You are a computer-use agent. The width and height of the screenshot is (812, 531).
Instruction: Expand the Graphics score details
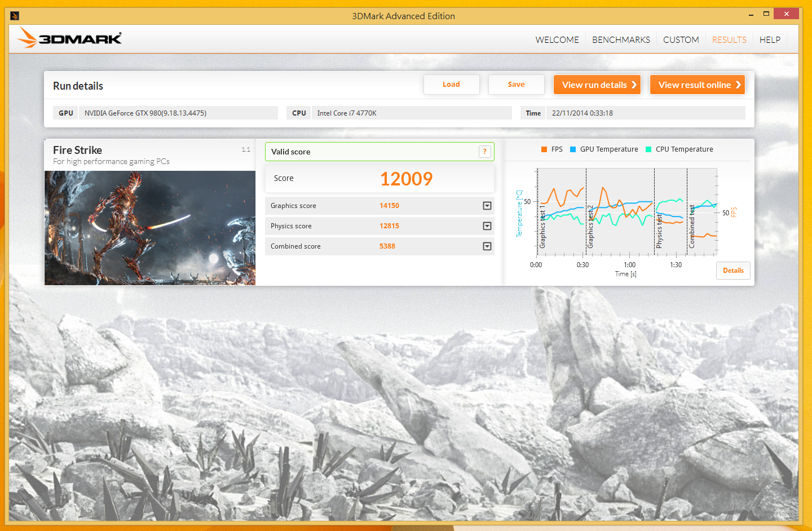(487, 206)
